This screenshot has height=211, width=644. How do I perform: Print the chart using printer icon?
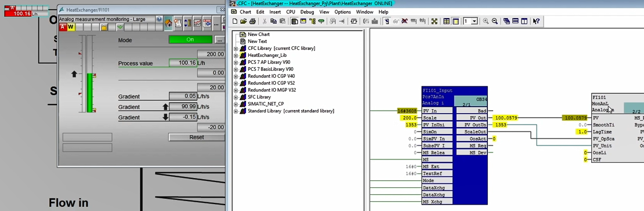coord(253,21)
